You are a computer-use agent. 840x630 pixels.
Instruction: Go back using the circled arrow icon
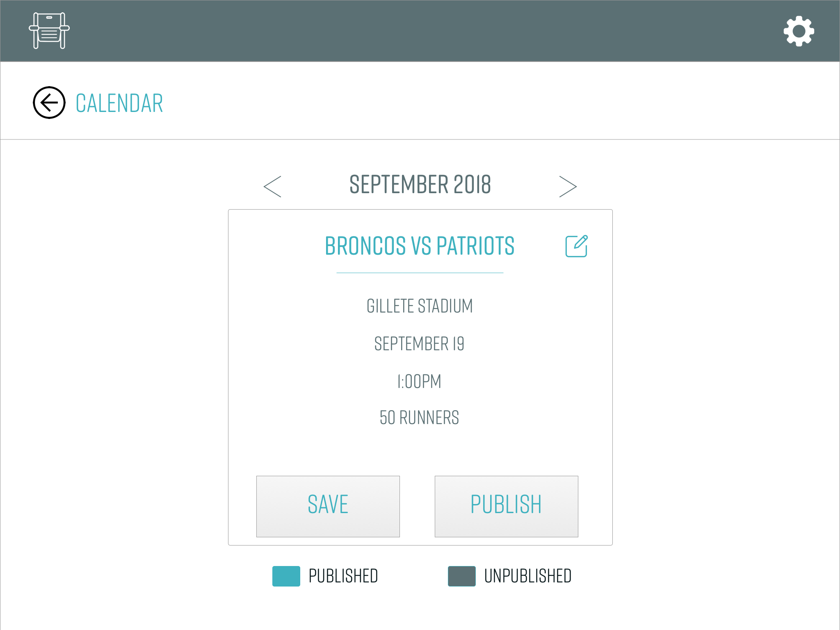pyautogui.click(x=49, y=103)
